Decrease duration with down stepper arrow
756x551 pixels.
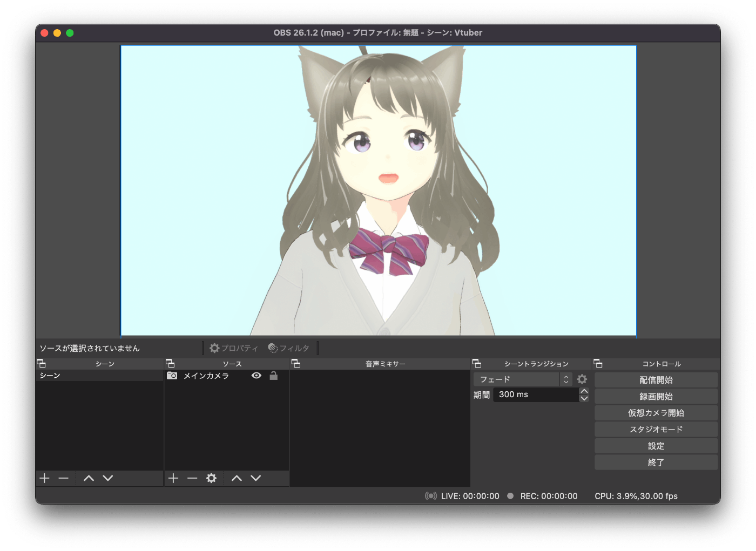[584, 398]
